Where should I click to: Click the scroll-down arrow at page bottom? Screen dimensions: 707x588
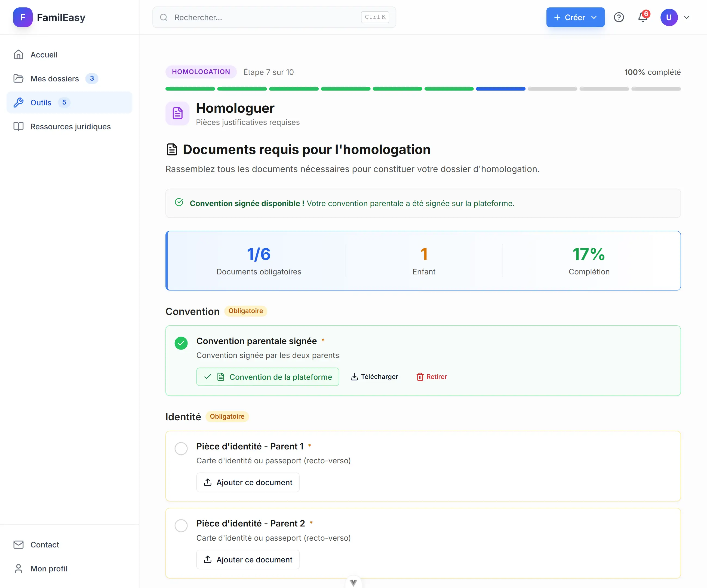[x=353, y=583]
